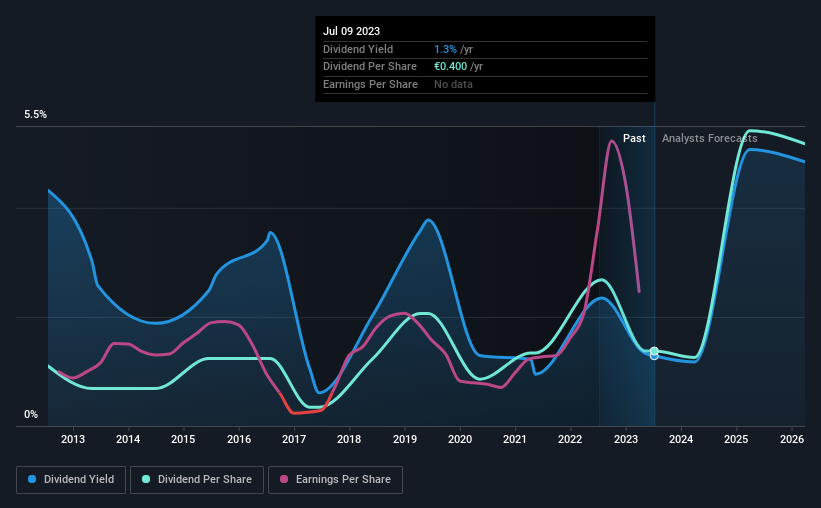
Task: Toggle the Dividend Per Share legend button
Action: point(197,480)
